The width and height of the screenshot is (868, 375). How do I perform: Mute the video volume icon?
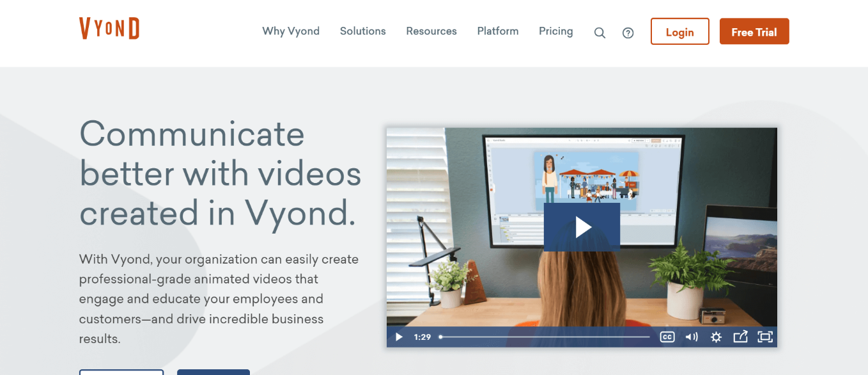(692, 337)
